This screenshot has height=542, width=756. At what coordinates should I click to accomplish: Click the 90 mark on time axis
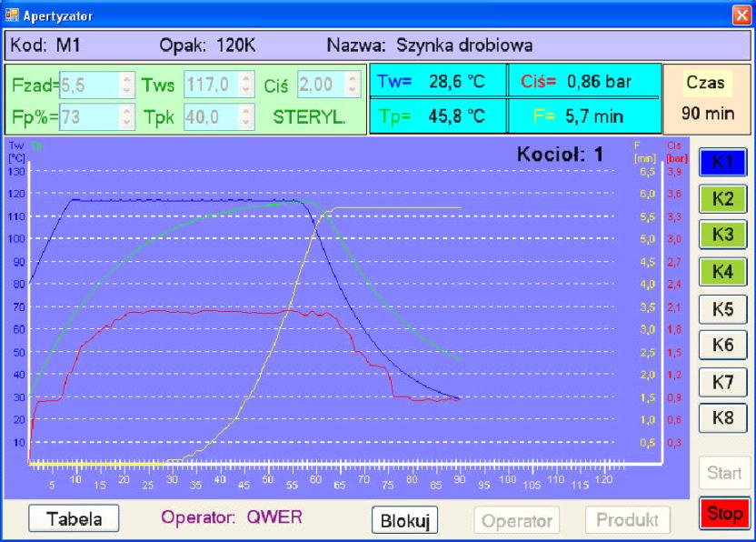(460, 479)
